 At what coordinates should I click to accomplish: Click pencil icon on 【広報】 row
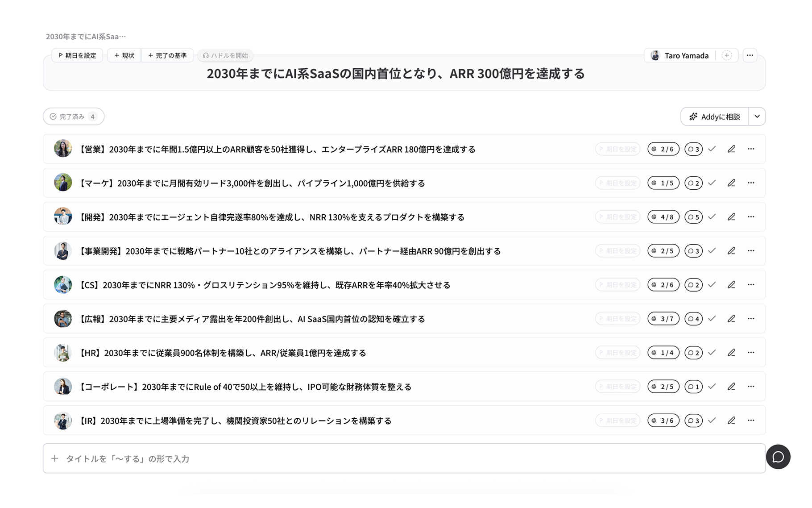point(731,319)
